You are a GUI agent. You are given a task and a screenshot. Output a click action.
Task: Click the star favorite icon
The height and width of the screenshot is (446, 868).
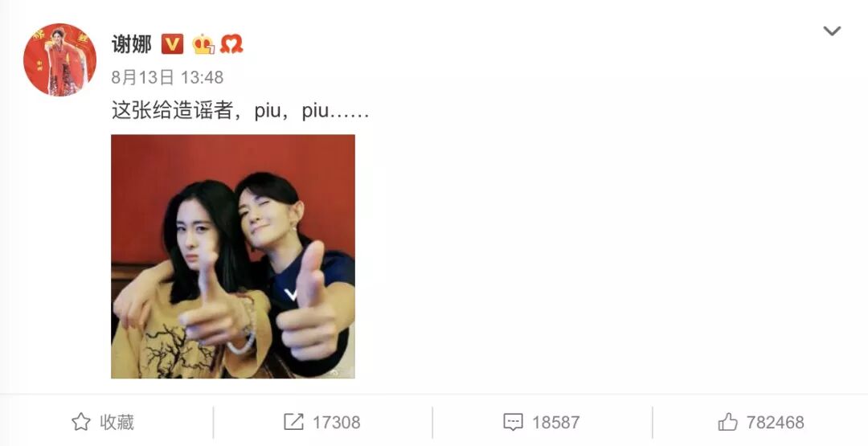coord(81,422)
